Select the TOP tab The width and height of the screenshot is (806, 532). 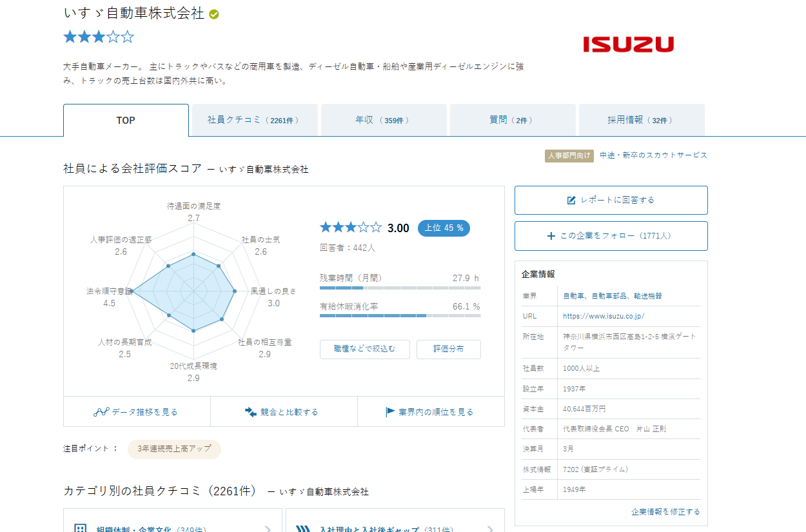pyautogui.click(x=126, y=121)
